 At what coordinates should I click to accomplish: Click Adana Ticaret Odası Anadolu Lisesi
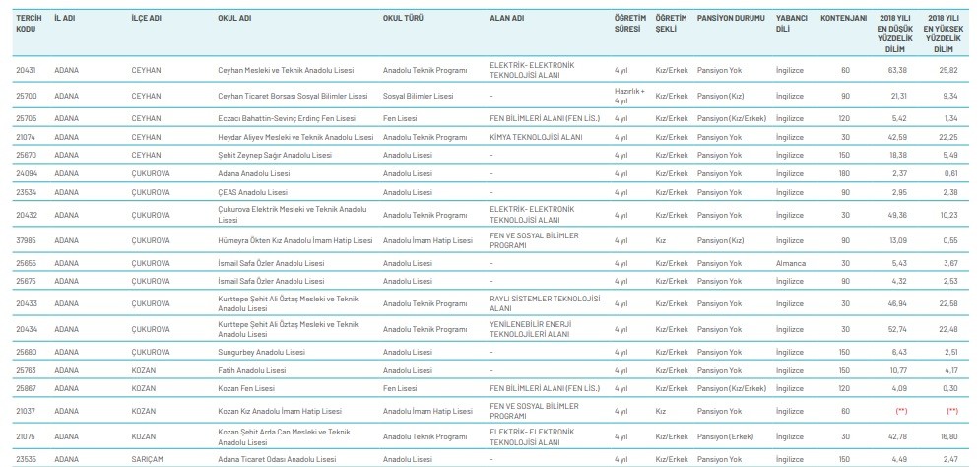click(x=276, y=458)
